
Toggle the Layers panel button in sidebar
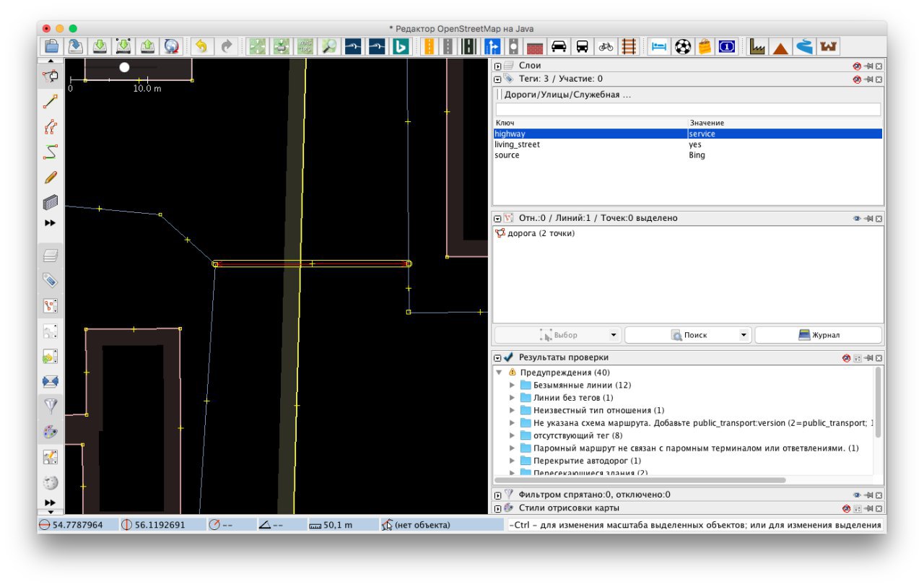coord(51,255)
